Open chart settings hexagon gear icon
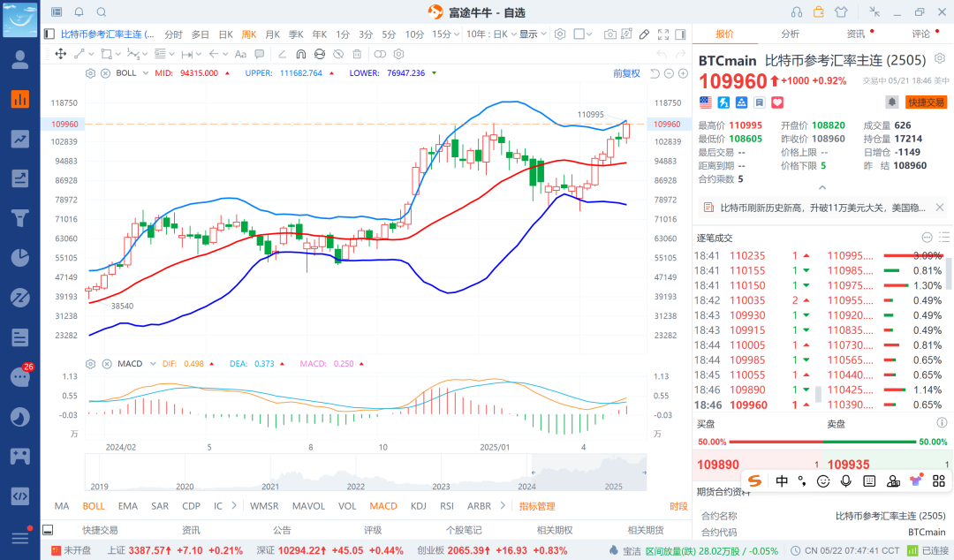954x560 pixels. pyautogui.click(x=560, y=34)
